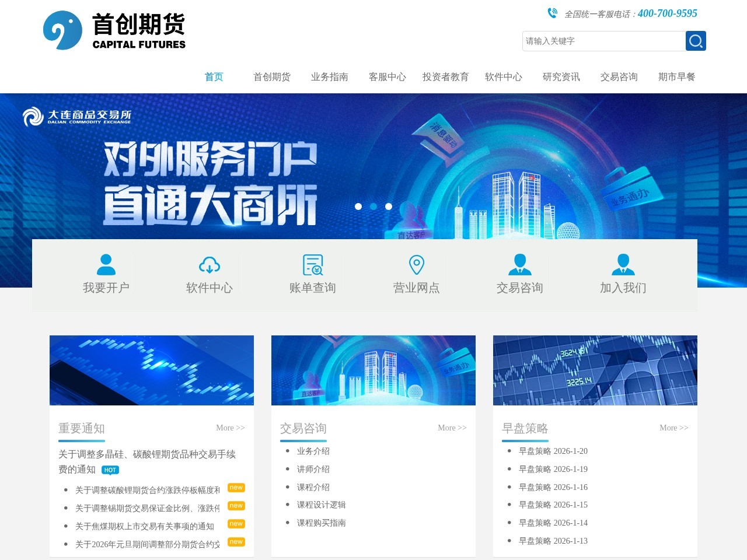Open the 加入我们 person icon
747x560 pixels.
tap(623, 264)
